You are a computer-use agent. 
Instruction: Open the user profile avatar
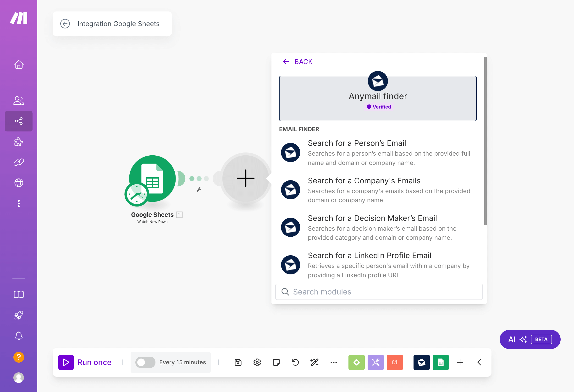pos(19,378)
